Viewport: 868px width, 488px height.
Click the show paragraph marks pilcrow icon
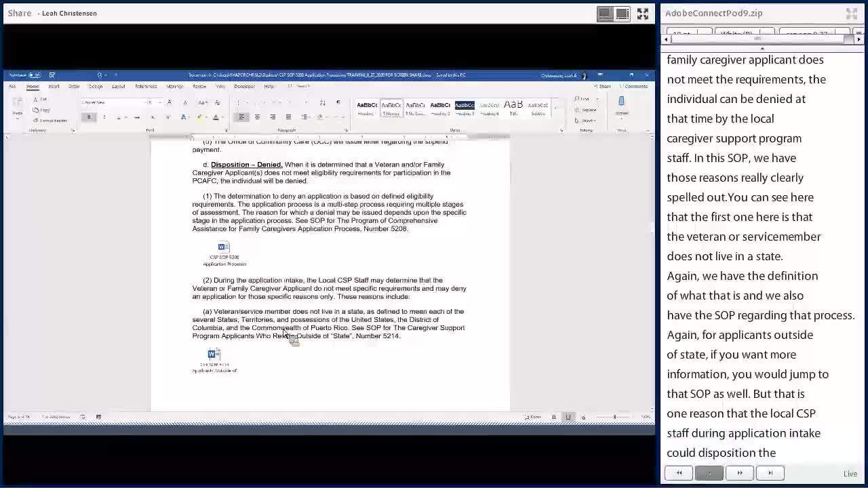pyautogui.click(x=338, y=102)
